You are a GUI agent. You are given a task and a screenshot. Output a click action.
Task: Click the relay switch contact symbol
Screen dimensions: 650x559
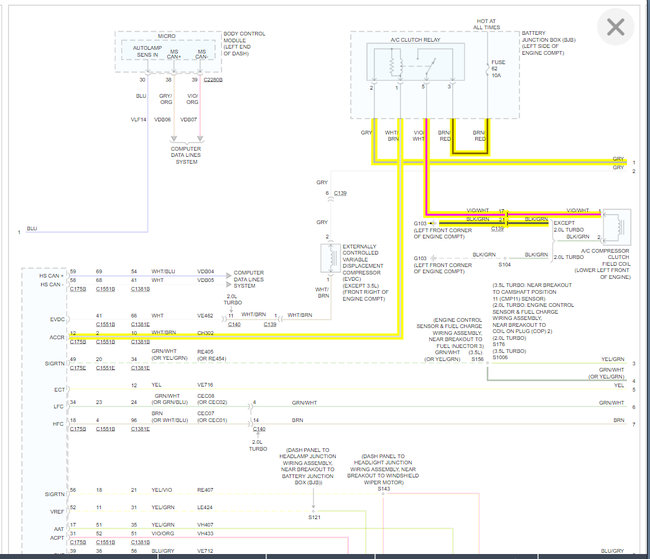coord(430,65)
